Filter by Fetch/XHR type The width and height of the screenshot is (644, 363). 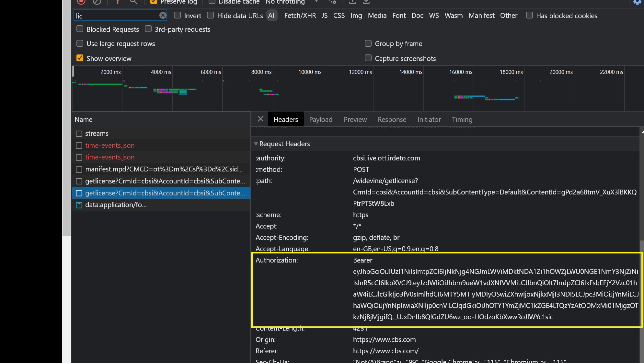click(x=300, y=16)
